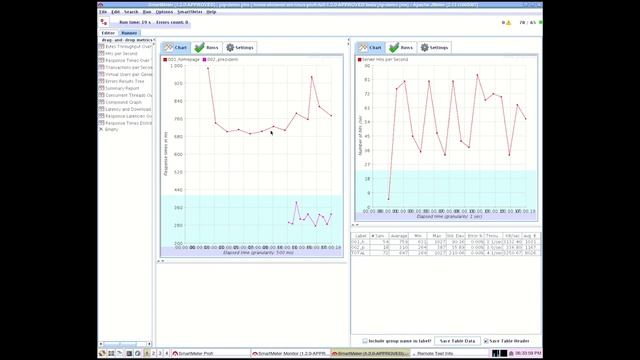The image size is (640, 360).
Task: Toggle Save Table Header checkbox
Action: 486,341
